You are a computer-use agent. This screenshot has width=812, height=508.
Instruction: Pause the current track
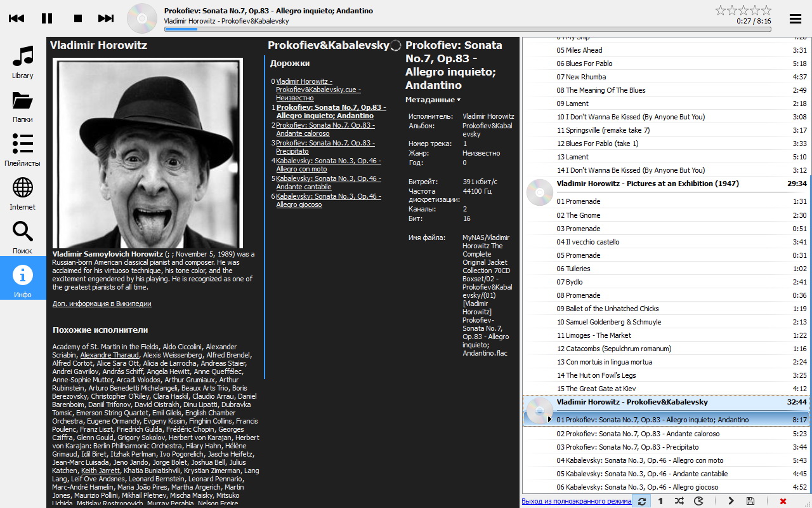point(47,18)
